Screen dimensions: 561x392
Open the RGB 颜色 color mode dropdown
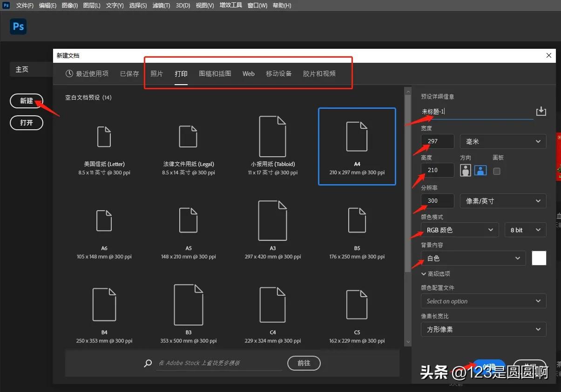459,230
